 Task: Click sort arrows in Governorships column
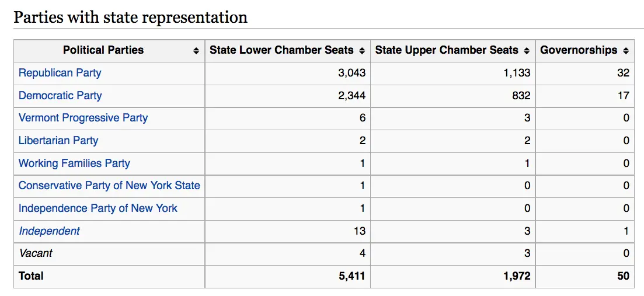tap(626, 51)
